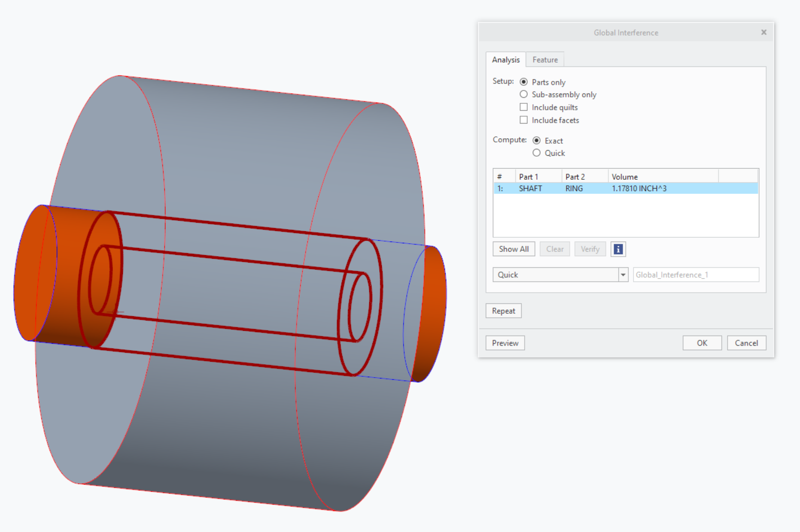The image size is (800, 532).
Task: Click Preview to preview the analysis
Action: [x=505, y=343]
